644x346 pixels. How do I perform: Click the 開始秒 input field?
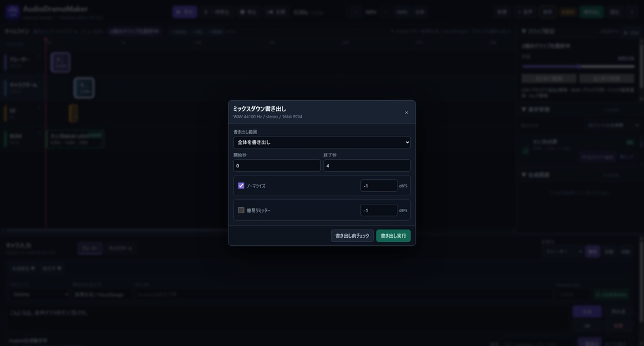point(277,165)
